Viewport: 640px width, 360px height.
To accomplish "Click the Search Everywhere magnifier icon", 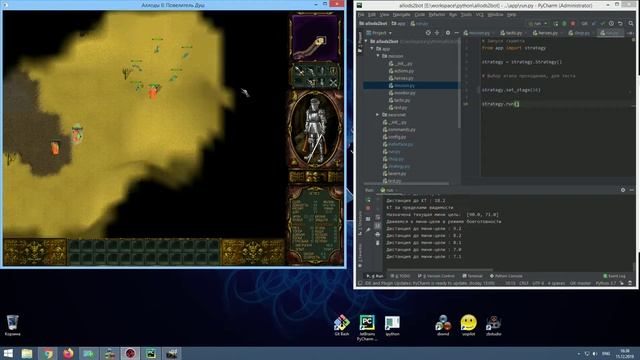I will (x=631, y=24).
